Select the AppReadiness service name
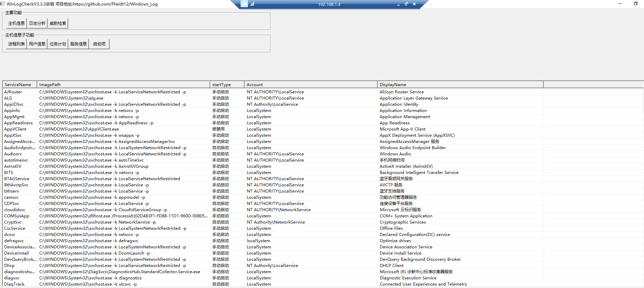644x288 pixels. (x=19, y=123)
